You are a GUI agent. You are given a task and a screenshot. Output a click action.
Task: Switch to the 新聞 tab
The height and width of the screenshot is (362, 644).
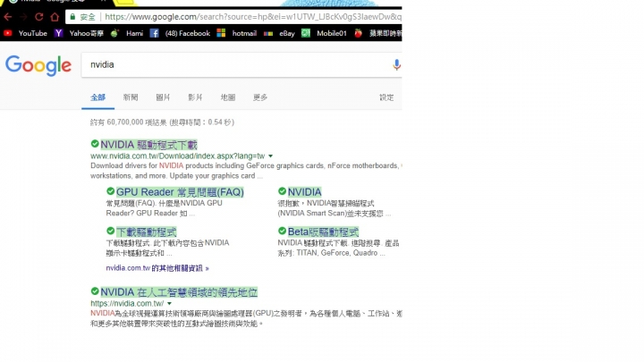point(131,97)
